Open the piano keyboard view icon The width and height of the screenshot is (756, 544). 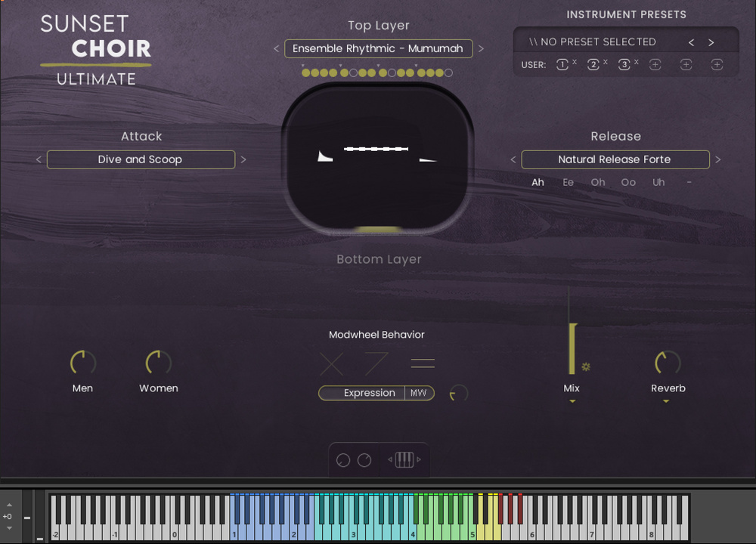(x=404, y=459)
